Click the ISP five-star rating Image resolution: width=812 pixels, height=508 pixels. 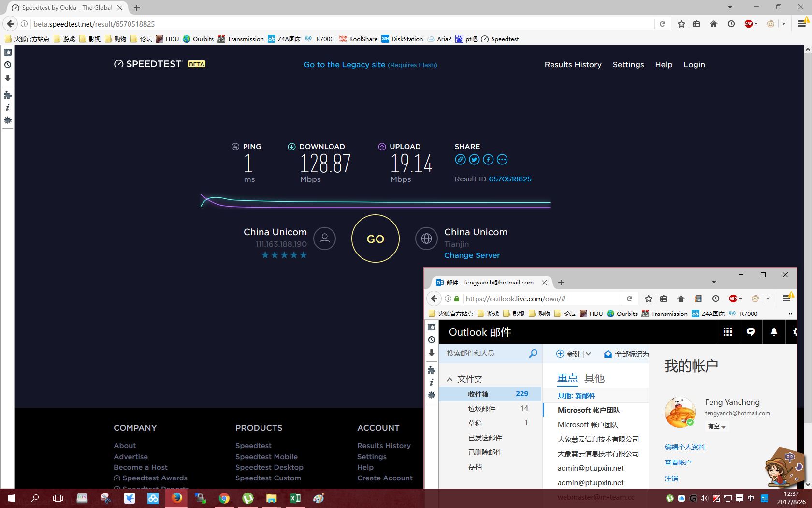(x=284, y=255)
